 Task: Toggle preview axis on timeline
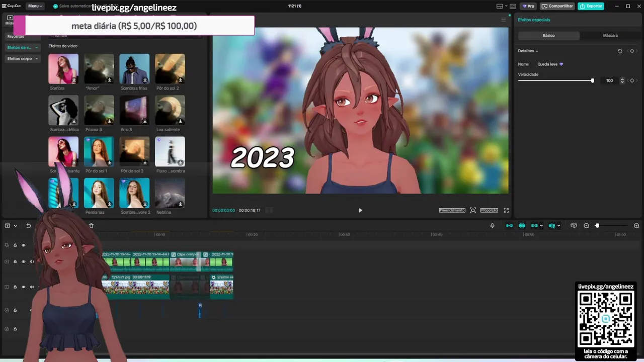552,226
